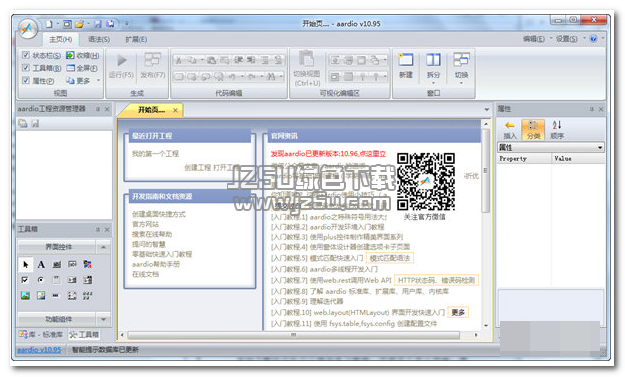Open the 切换 window switch dropdown
The height and width of the screenshot is (377, 625).
(x=461, y=83)
